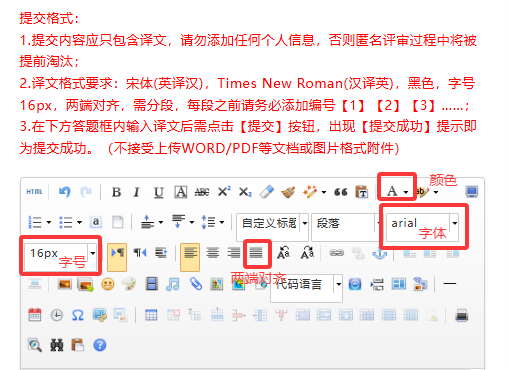Upload a single image
This screenshot has width=507, height=370.
(64, 284)
